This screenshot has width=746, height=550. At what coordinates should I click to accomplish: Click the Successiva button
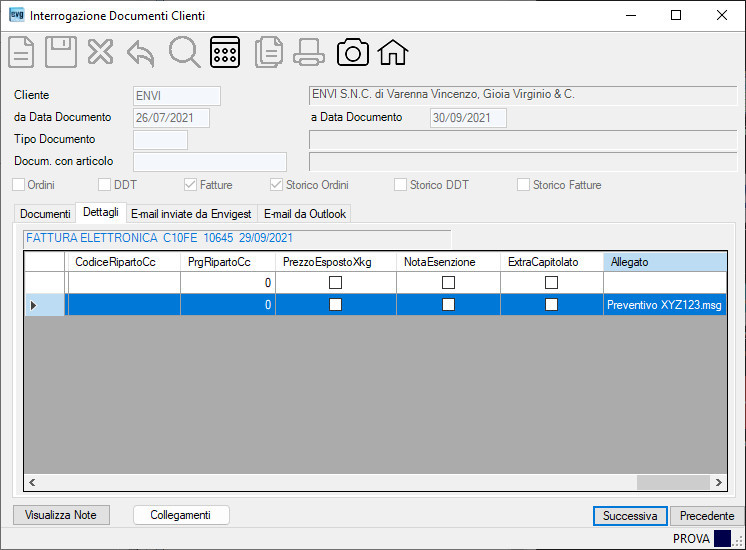(630, 516)
